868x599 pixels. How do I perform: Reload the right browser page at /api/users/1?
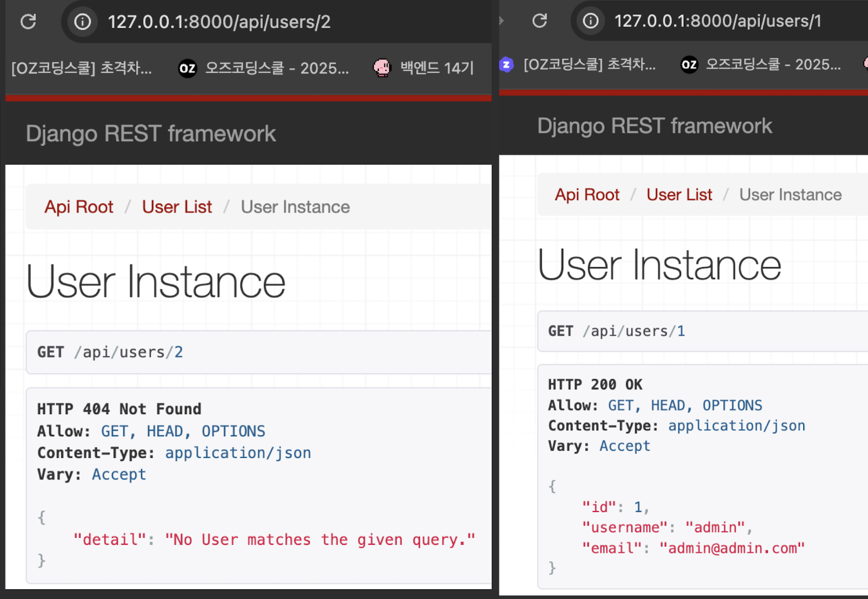tap(539, 21)
